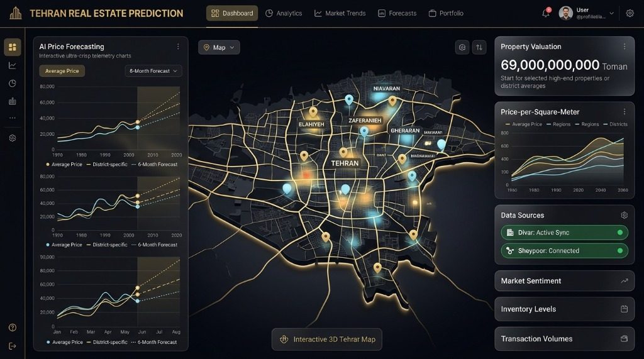This screenshot has width=644, height=359.
Task: Click the map settings gear button
Action: pyautogui.click(x=462, y=47)
